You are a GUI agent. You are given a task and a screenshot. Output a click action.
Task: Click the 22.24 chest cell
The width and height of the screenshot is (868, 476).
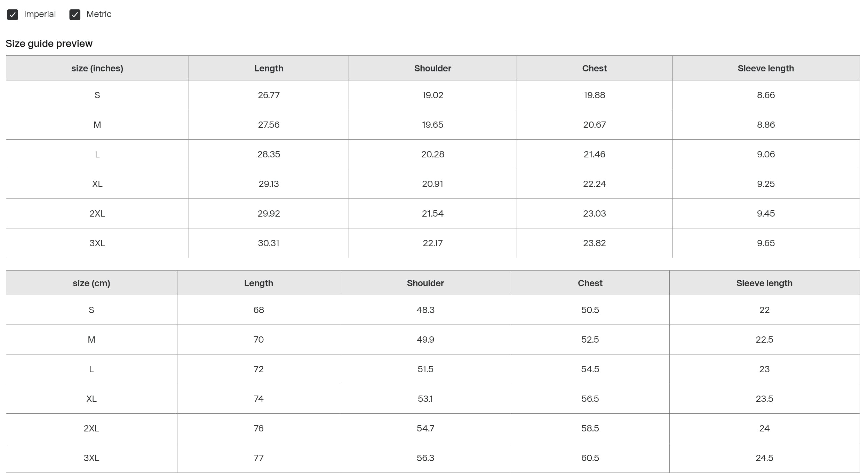594,184
